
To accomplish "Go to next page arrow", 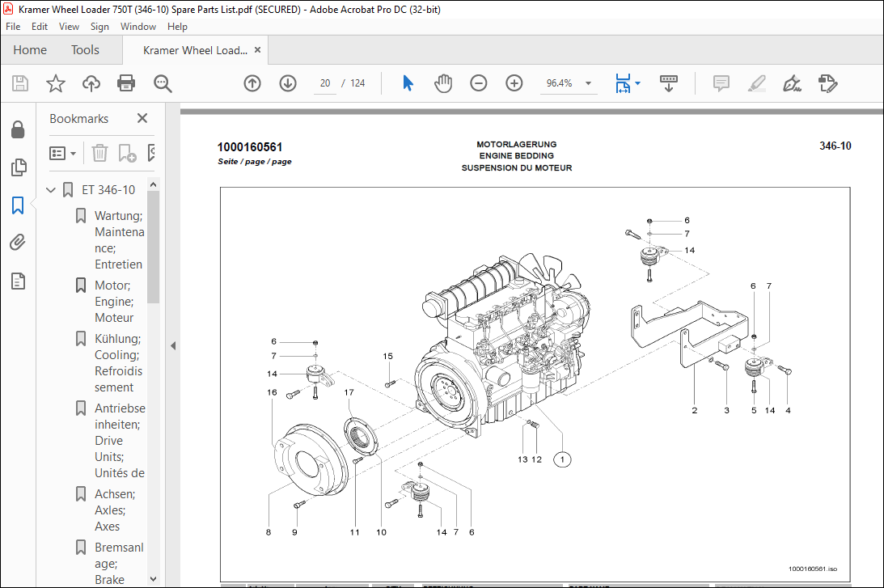I will 288,83.
